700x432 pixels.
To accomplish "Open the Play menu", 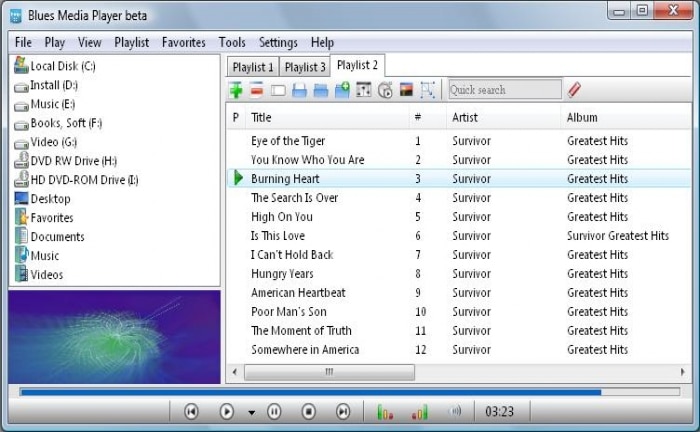I will [55, 42].
